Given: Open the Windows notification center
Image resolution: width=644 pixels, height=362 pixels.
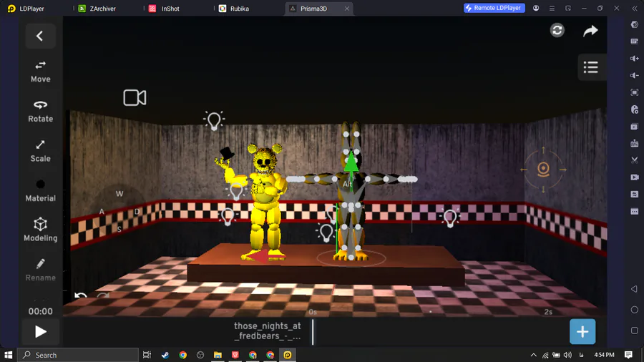Looking at the screenshot, I should coord(628,355).
